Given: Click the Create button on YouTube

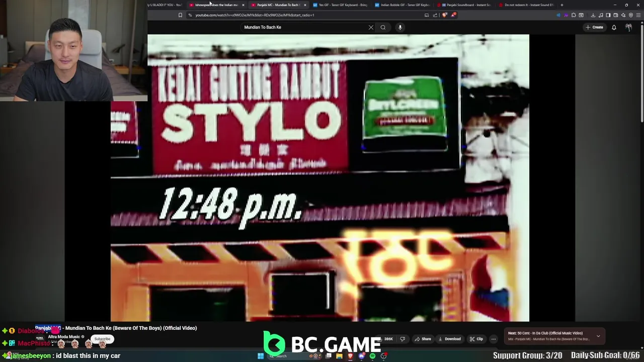Looking at the screenshot, I should click(594, 27).
